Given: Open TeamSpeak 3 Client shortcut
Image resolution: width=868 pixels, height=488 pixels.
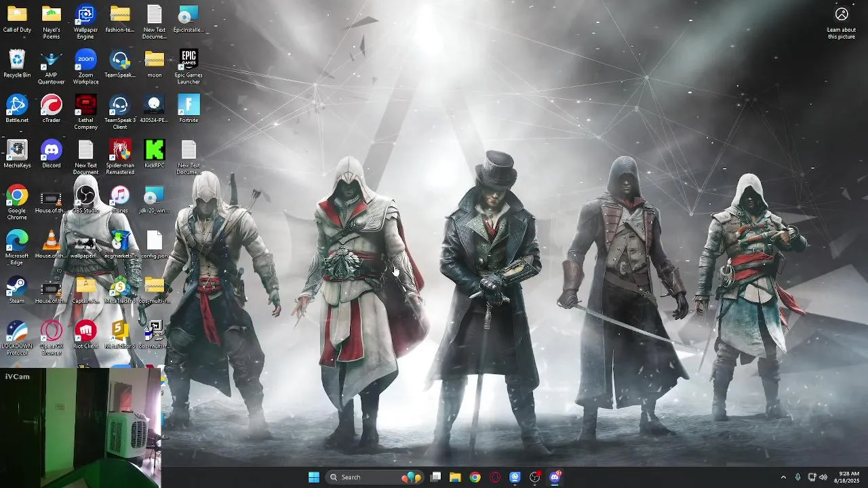Looking at the screenshot, I should pos(120,113).
